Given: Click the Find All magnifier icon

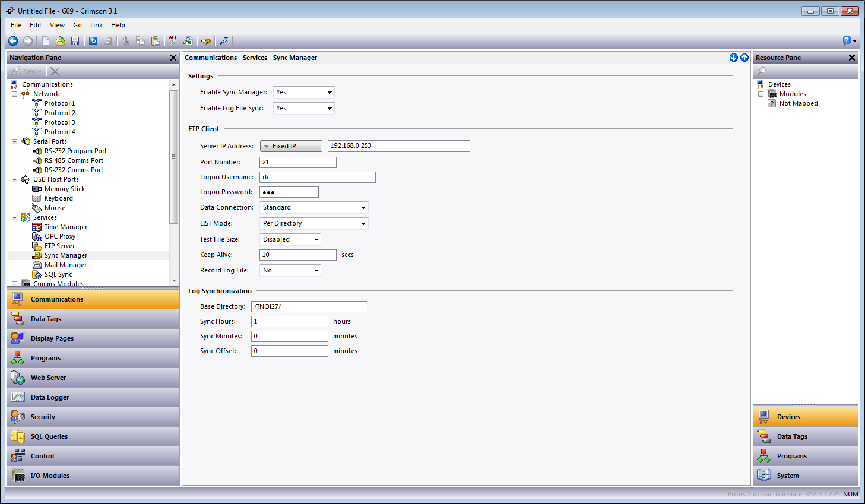Looking at the screenshot, I should pos(173,41).
